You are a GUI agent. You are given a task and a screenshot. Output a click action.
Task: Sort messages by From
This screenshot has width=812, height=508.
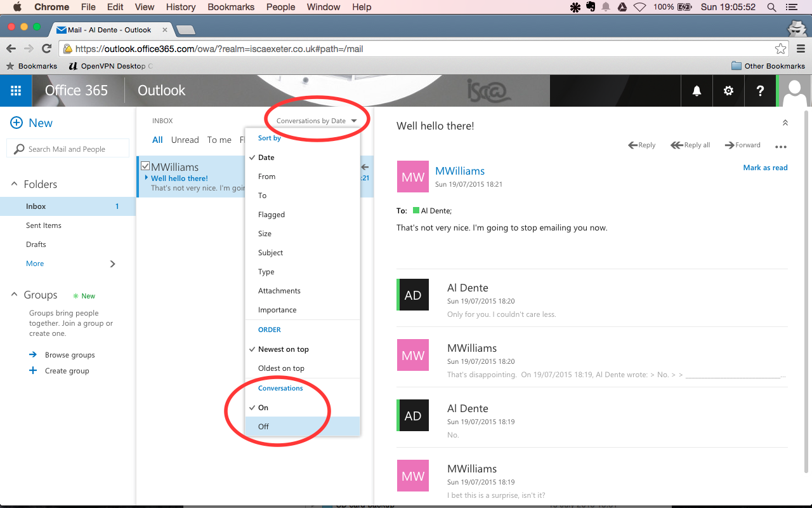(x=303, y=177)
